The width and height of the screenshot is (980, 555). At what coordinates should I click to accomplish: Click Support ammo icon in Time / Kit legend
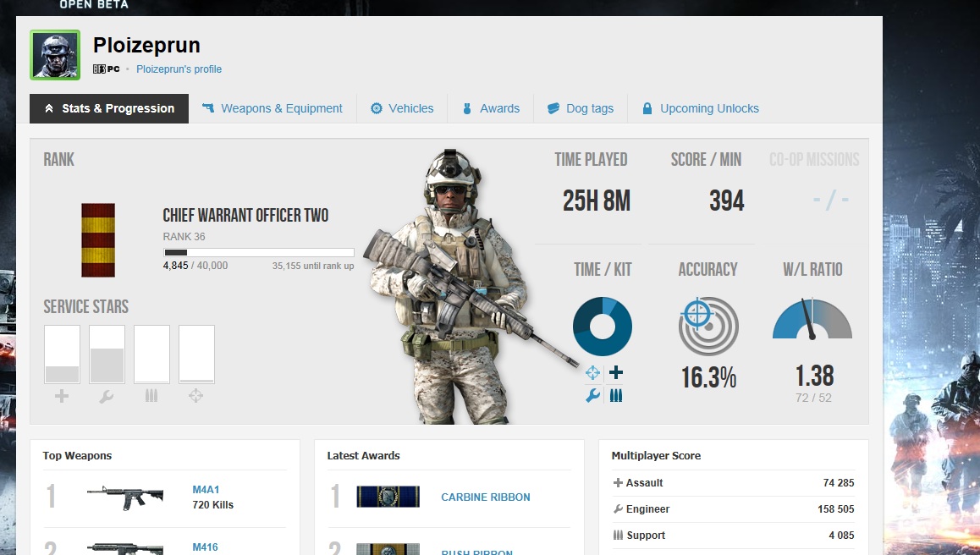tap(616, 396)
